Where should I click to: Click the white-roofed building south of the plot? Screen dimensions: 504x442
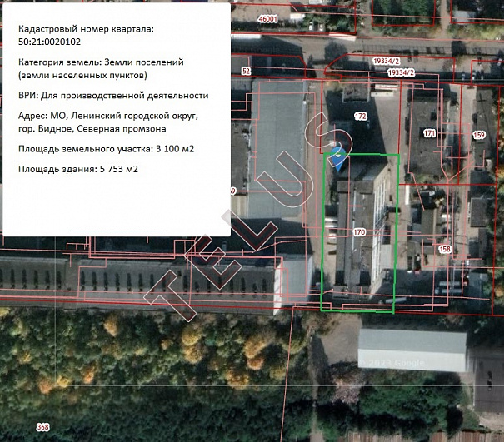click(412, 350)
